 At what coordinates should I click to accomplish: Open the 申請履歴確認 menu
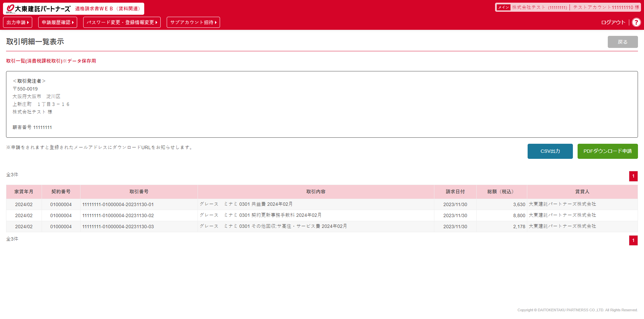tap(58, 22)
